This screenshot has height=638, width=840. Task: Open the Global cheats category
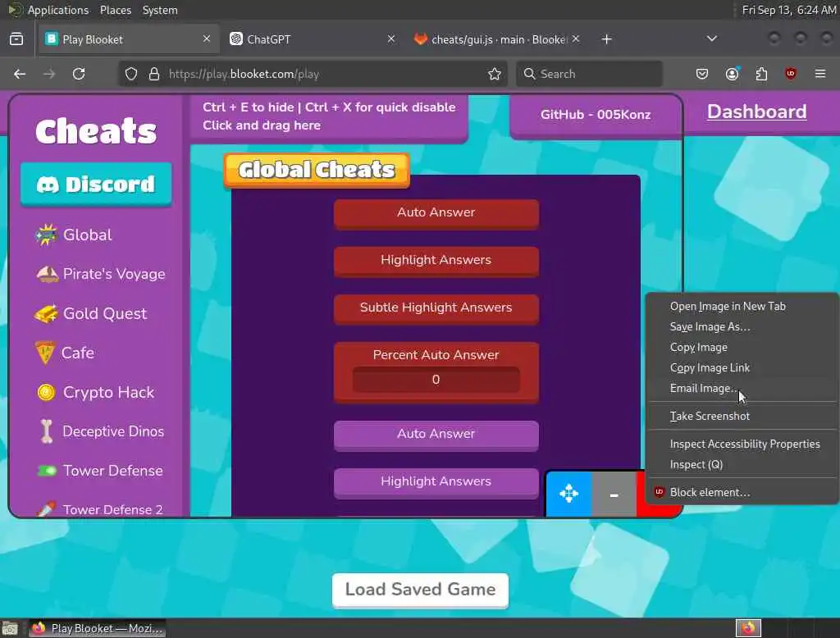pos(74,235)
